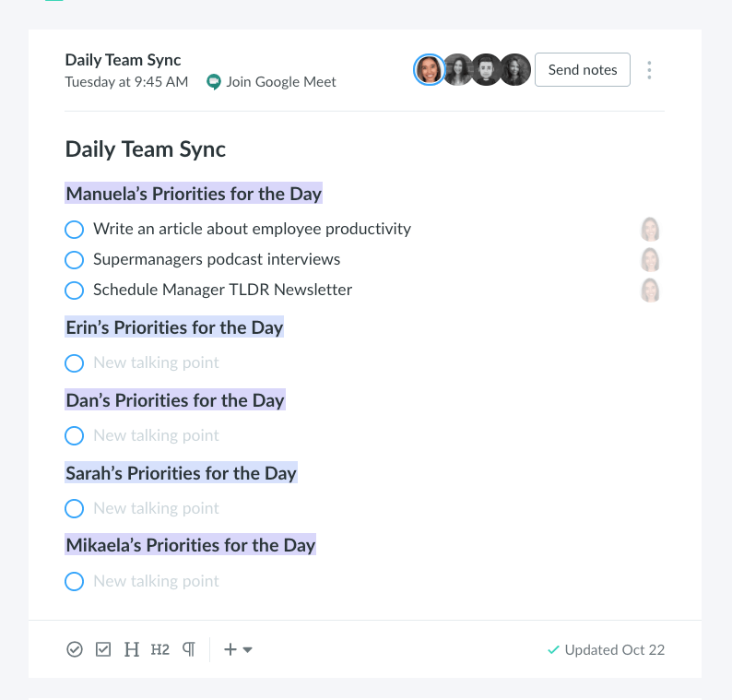This screenshot has width=732, height=700.
Task: Complete the Schedule Manager TLDR Newsletter item
Action: 75,290
